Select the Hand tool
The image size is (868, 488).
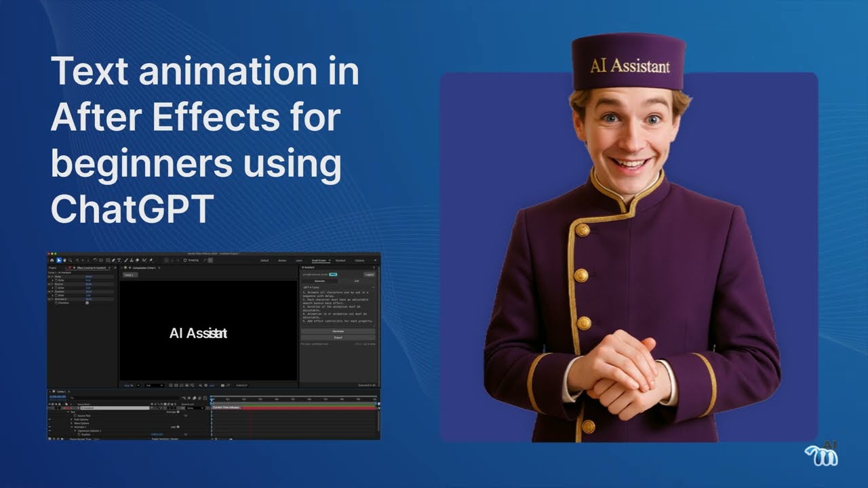click(x=64, y=260)
